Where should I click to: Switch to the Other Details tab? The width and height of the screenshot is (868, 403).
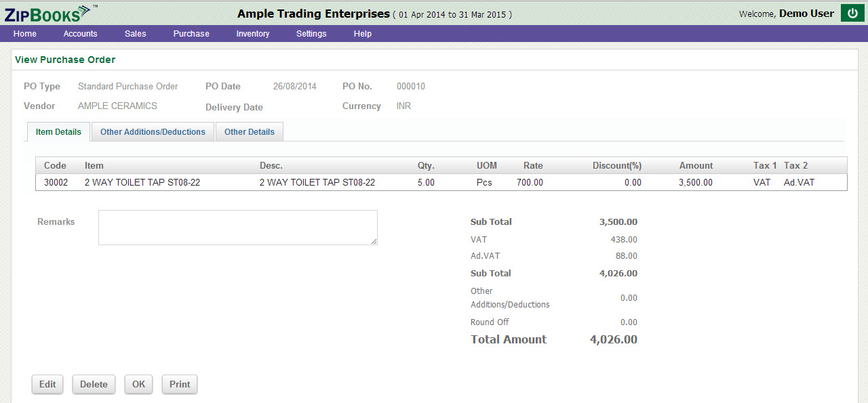pos(249,132)
